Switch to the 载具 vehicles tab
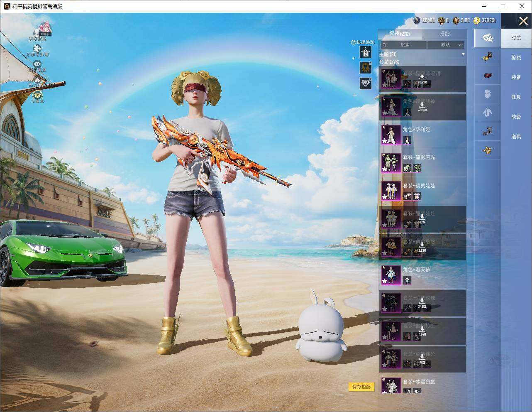The image size is (532, 412). (516, 97)
